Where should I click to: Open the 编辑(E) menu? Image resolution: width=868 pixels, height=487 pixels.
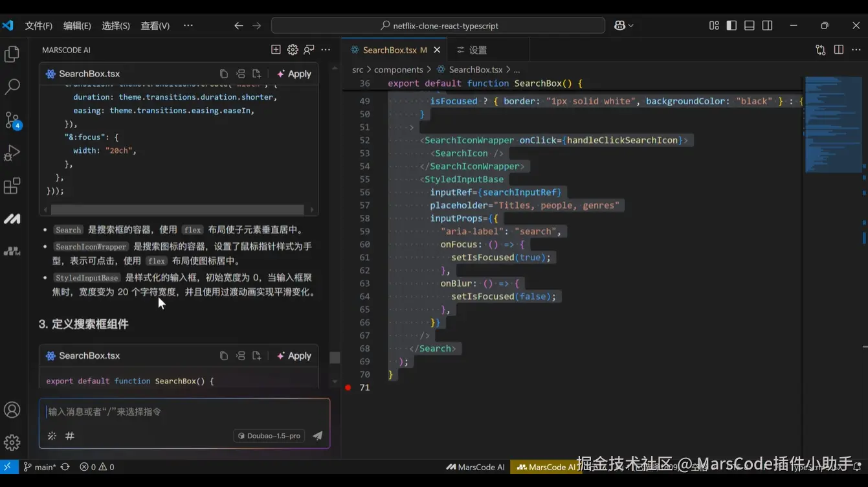click(x=77, y=26)
